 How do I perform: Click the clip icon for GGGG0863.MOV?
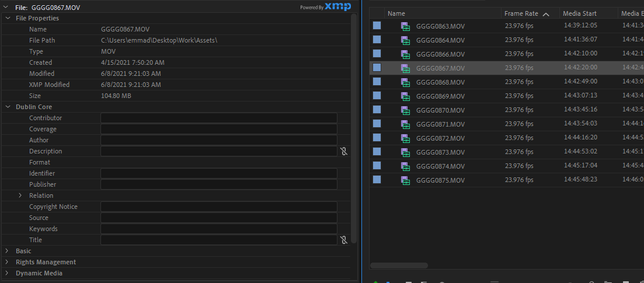pos(406,27)
